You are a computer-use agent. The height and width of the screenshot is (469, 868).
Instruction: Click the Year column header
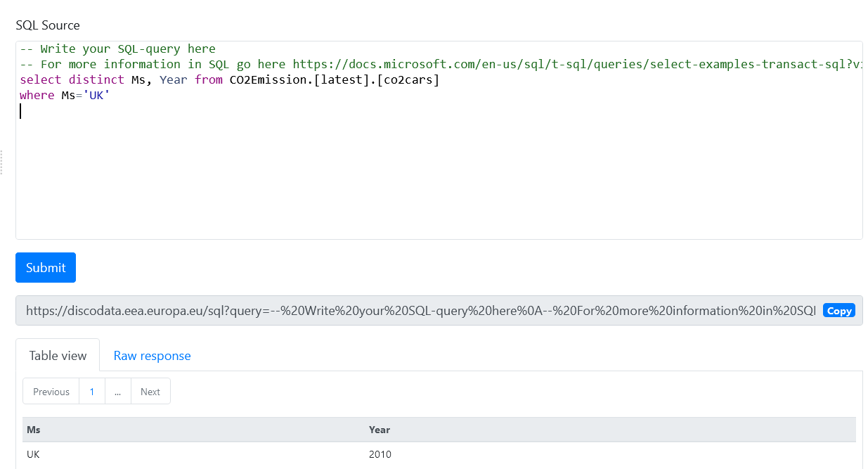pos(610,430)
